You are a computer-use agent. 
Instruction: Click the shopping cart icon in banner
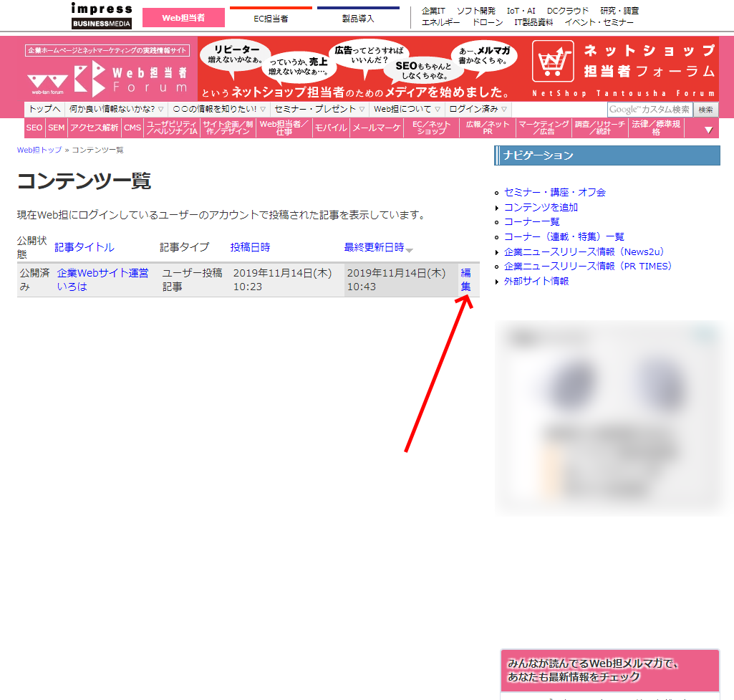click(x=553, y=62)
